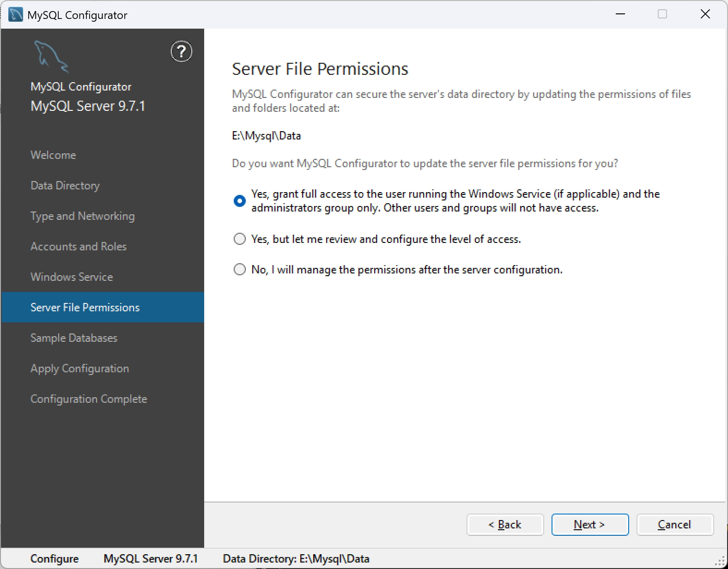The width and height of the screenshot is (728, 569).
Task: Select Server File Permissions step
Action: click(103, 307)
